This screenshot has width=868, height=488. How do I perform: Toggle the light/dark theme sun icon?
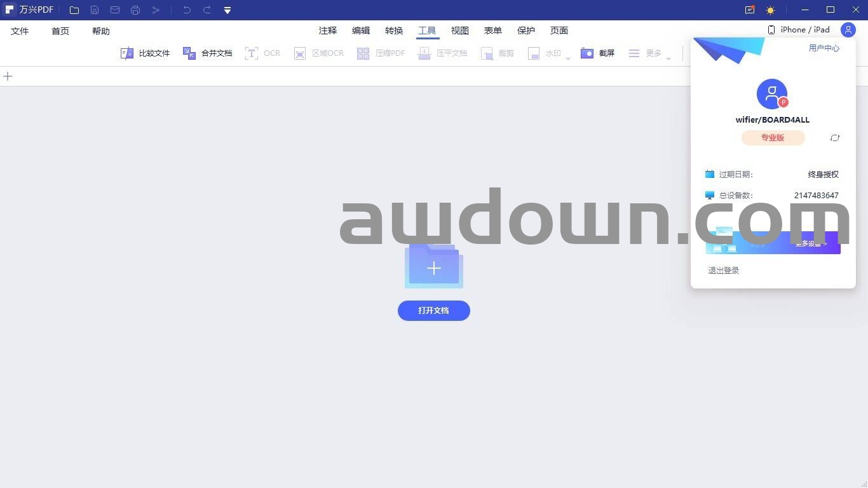(770, 10)
